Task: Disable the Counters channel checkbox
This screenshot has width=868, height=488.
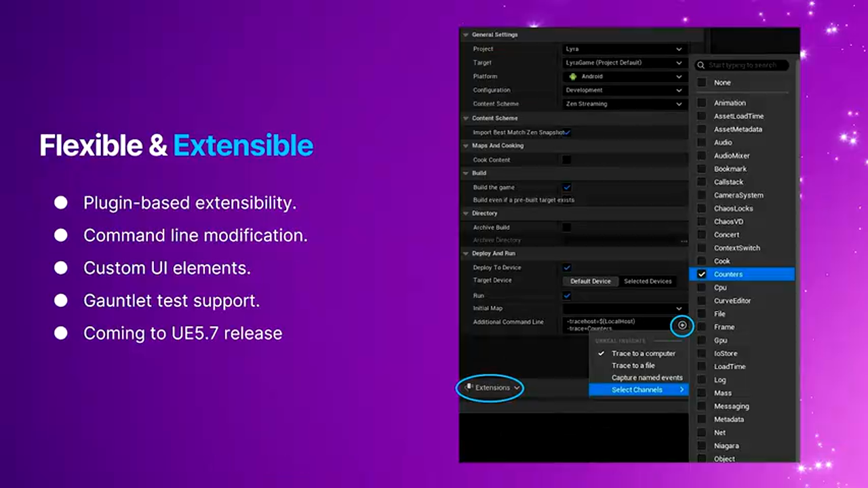Action: [702, 274]
